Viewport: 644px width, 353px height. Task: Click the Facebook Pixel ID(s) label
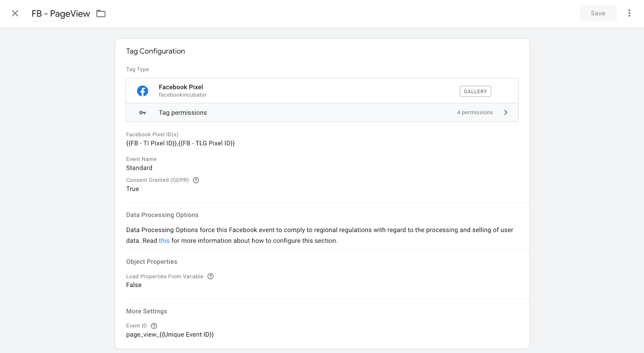pos(152,134)
